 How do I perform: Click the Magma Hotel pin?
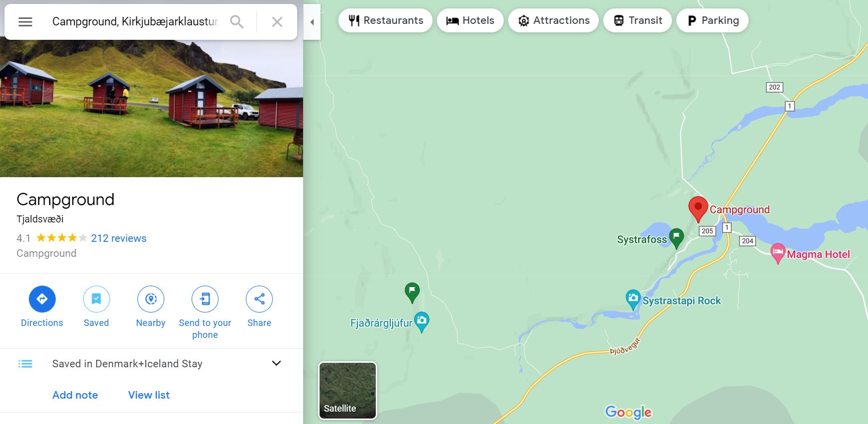pyautogui.click(x=777, y=252)
